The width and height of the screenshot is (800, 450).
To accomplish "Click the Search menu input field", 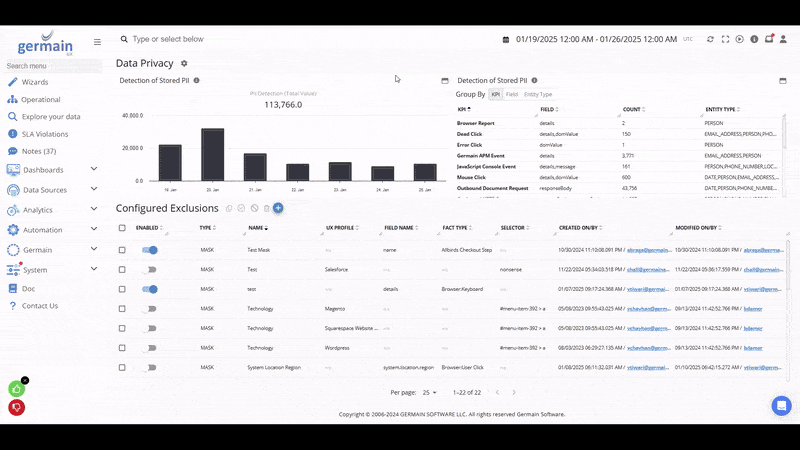I will [x=53, y=66].
